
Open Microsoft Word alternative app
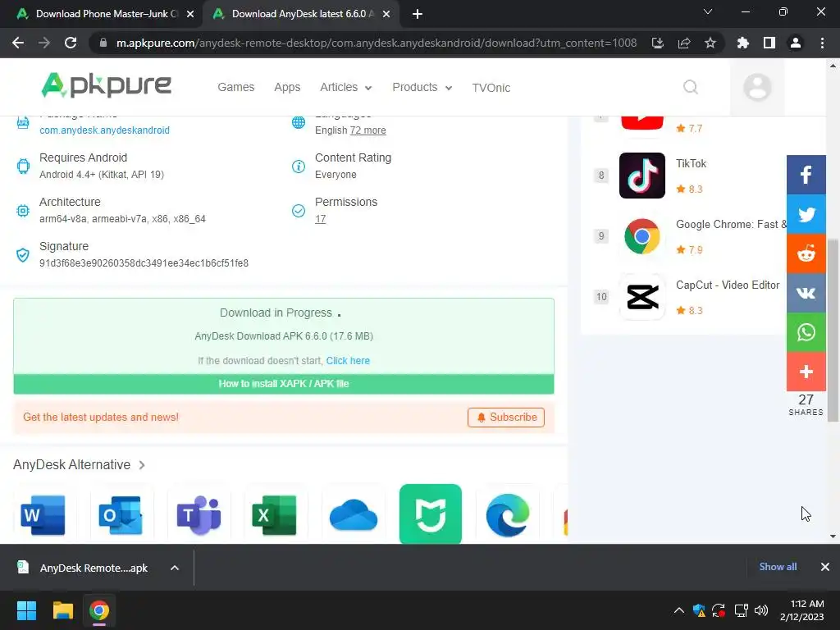pos(43,515)
